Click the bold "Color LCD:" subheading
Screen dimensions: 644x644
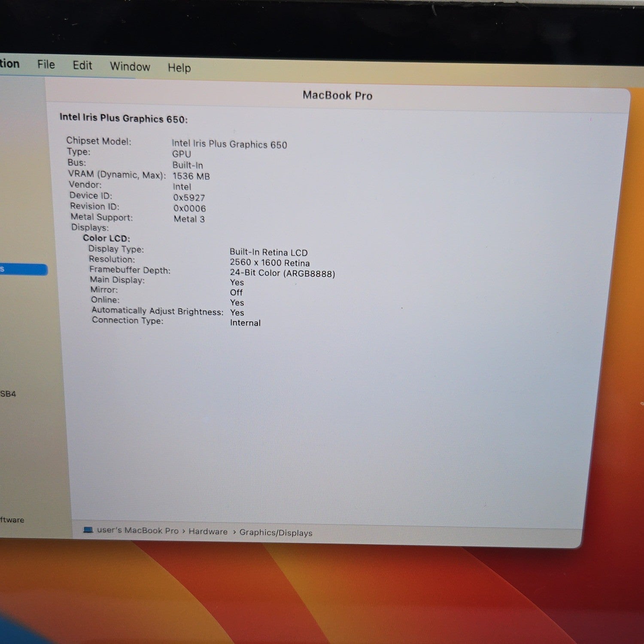[x=106, y=238]
